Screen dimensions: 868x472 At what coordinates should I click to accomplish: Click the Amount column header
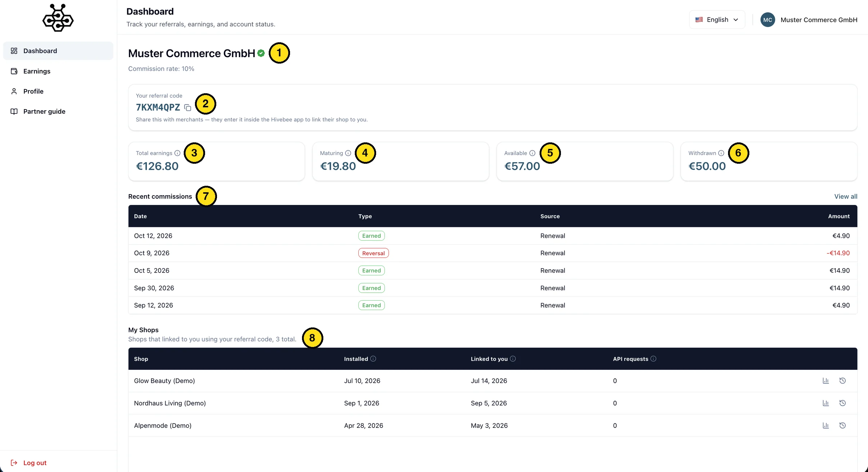pyautogui.click(x=839, y=216)
